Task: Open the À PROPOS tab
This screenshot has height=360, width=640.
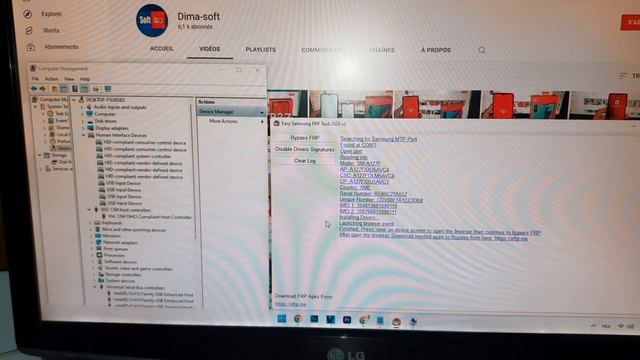Action: point(436,50)
